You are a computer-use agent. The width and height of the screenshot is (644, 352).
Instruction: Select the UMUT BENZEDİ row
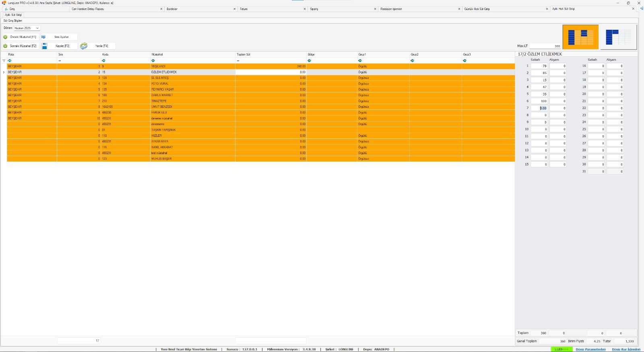(x=261, y=107)
